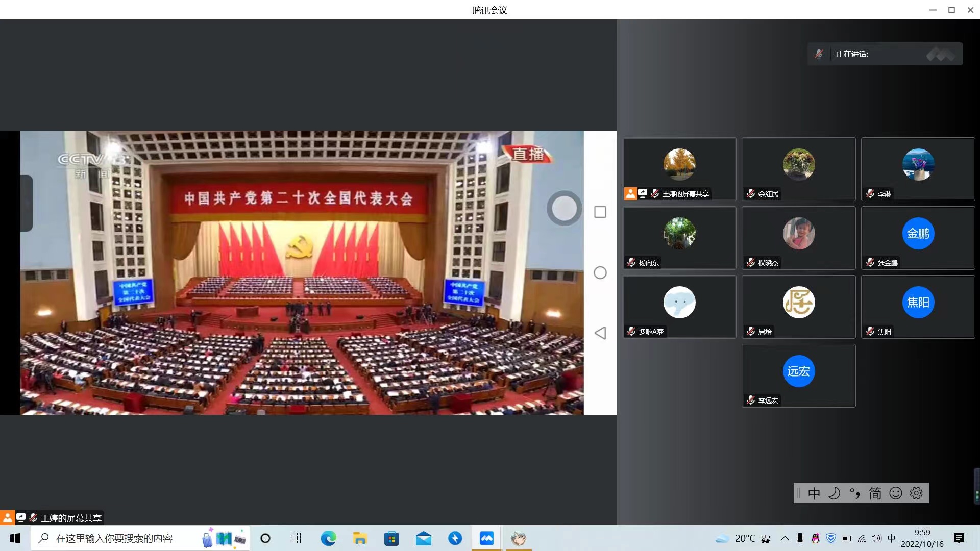Image resolution: width=980 pixels, height=551 pixels.
Task: Toggle tray input language 中 indicator
Action: 892,538
